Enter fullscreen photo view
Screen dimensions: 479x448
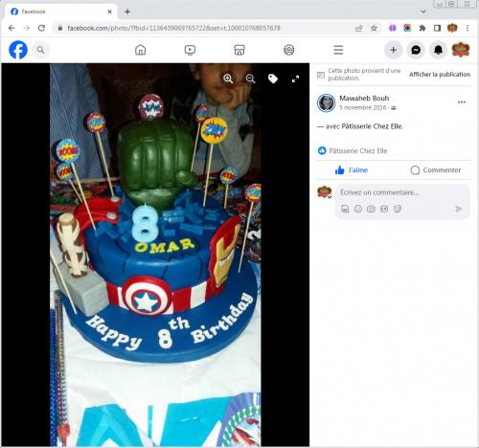pyautogui.click(x=295, y=78)
